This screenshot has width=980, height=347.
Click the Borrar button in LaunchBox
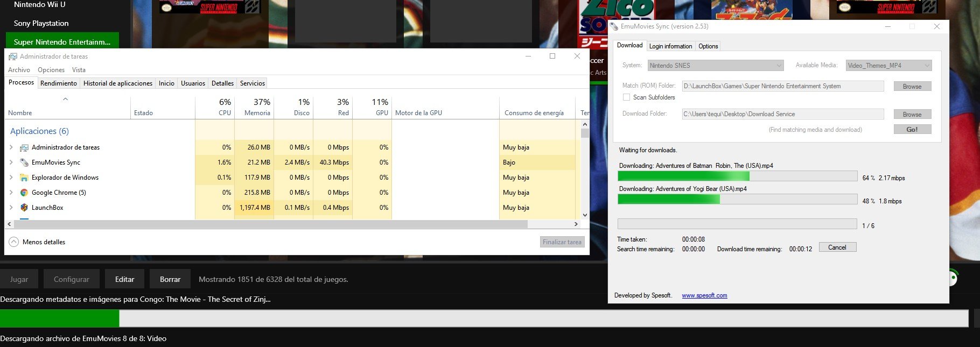pyautogui.click(x=170, y=279)
